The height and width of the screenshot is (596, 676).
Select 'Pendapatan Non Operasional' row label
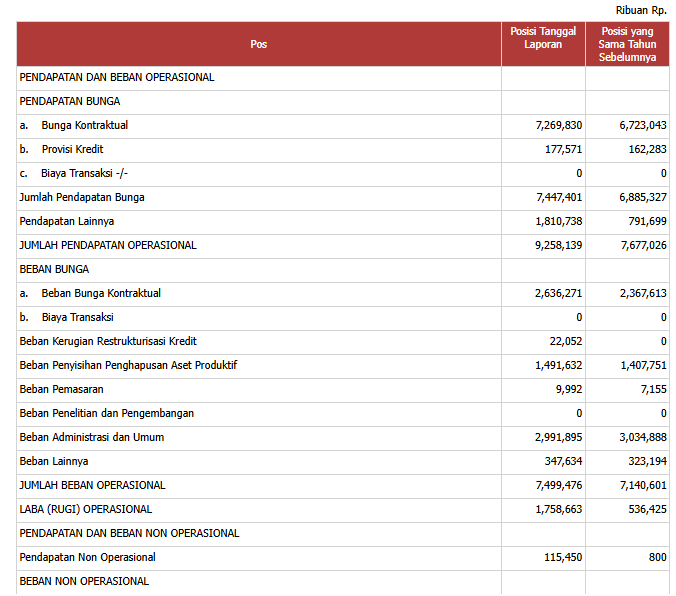88,557
